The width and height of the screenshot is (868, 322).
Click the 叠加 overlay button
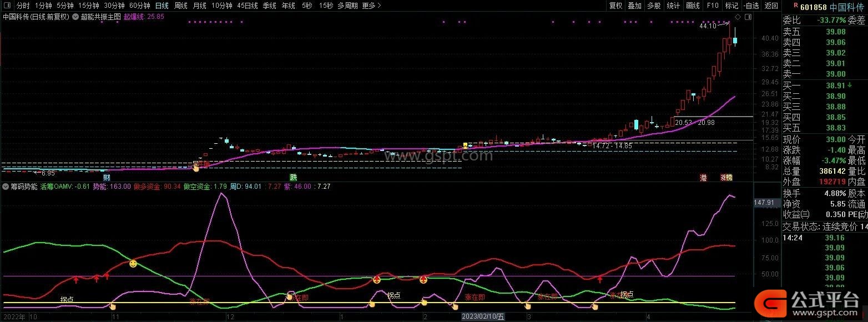635,6
